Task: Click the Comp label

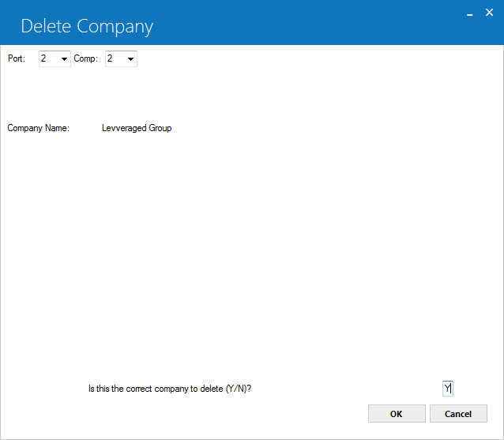Action: [85, 58]
